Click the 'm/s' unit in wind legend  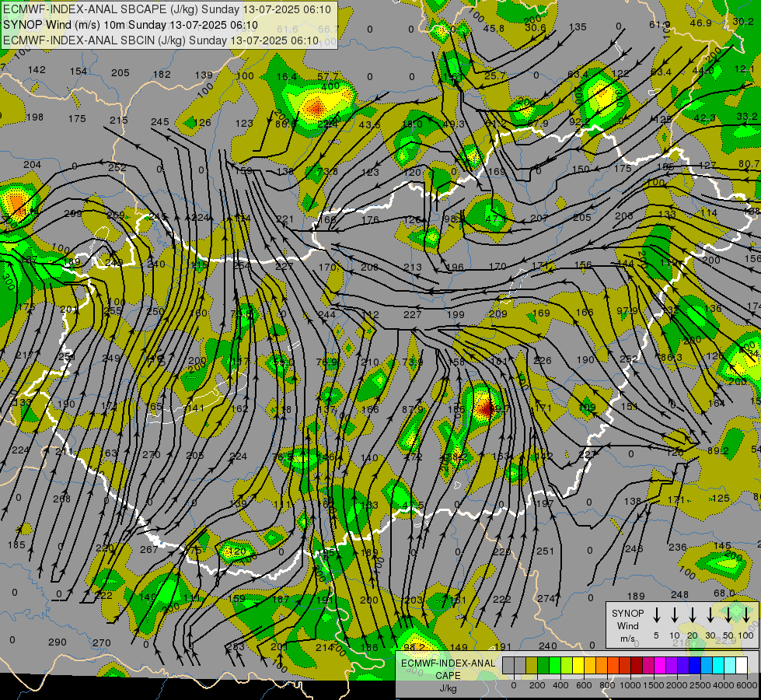[x=627, y=639]
